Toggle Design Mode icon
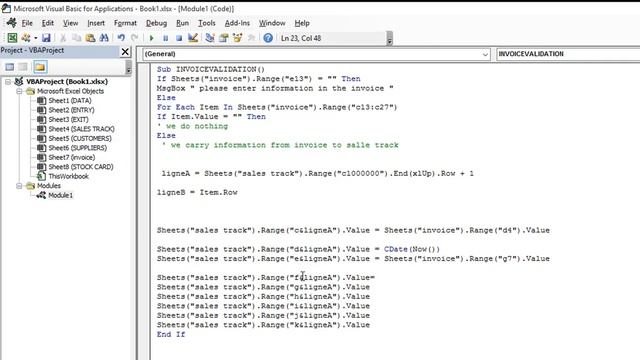640x360 pixels. point(193,38)
